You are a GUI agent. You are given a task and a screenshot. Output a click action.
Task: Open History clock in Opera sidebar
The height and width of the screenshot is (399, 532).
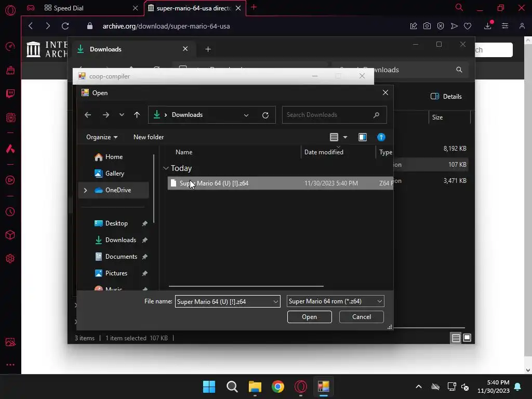10,212
